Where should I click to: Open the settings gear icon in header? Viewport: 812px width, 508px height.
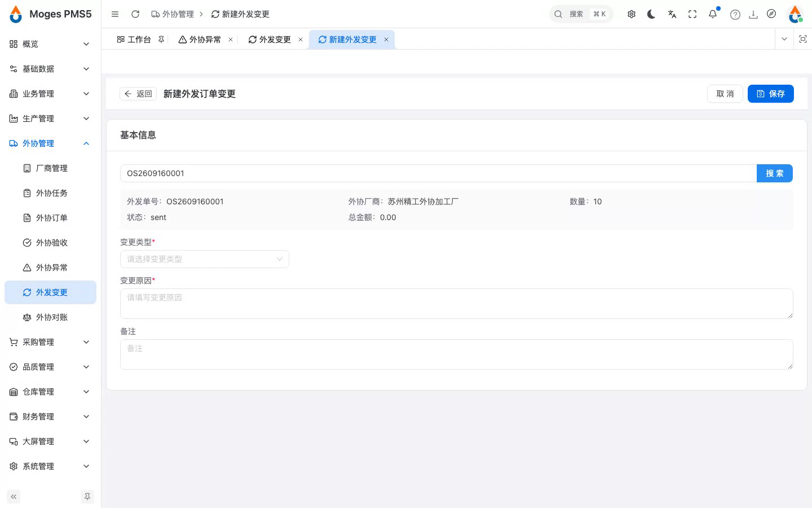pos(632,14)
